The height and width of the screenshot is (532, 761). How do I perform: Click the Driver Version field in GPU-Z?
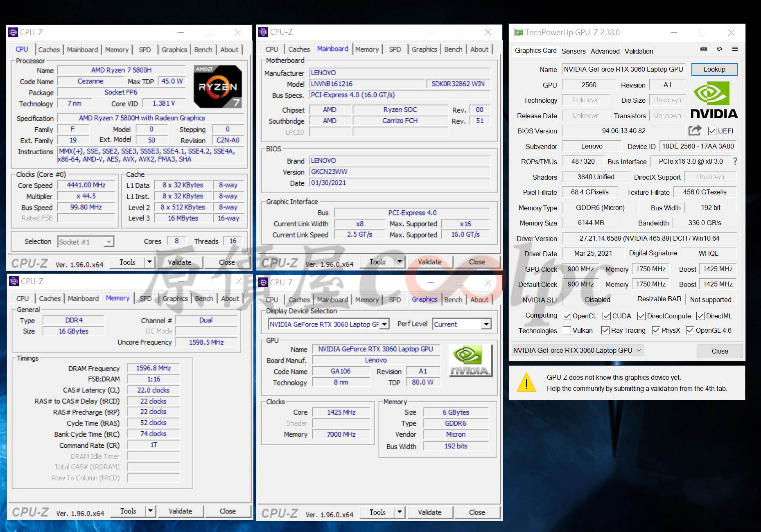tap(649, 238)
